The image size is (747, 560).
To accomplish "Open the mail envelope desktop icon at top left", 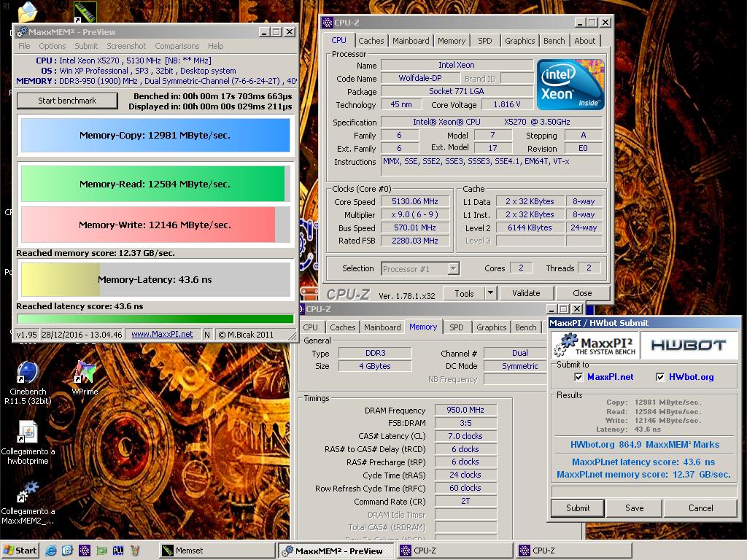I will click(x=27, y=12).
